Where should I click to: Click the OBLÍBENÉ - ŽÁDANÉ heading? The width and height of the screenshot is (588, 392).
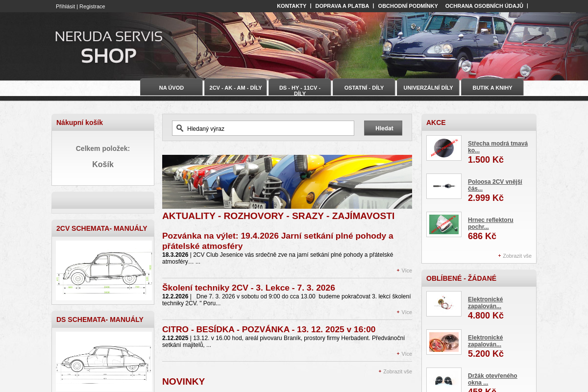[x=461, y=278]
